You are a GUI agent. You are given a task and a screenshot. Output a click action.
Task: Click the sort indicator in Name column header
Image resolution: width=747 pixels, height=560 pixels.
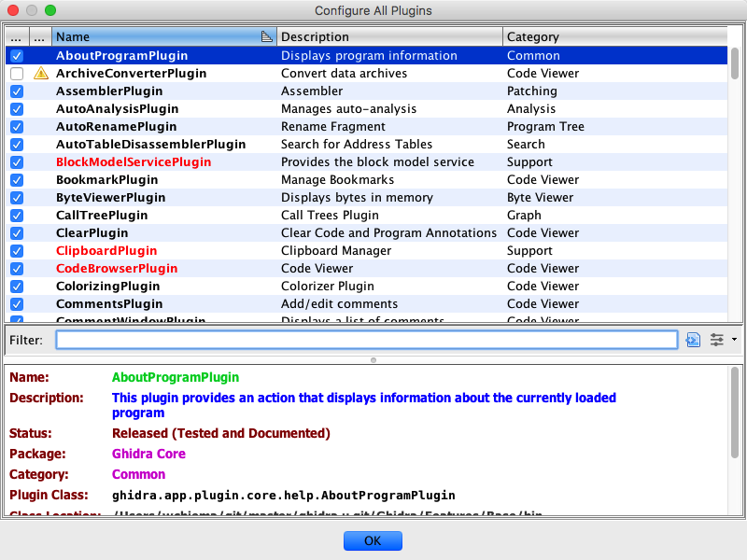point(267,37)
